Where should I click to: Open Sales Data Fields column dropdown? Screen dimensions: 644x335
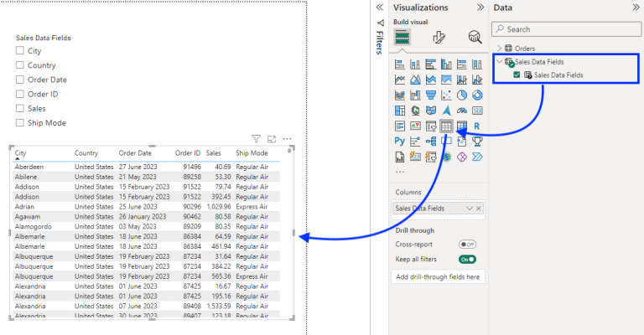[x=470, y=208]
